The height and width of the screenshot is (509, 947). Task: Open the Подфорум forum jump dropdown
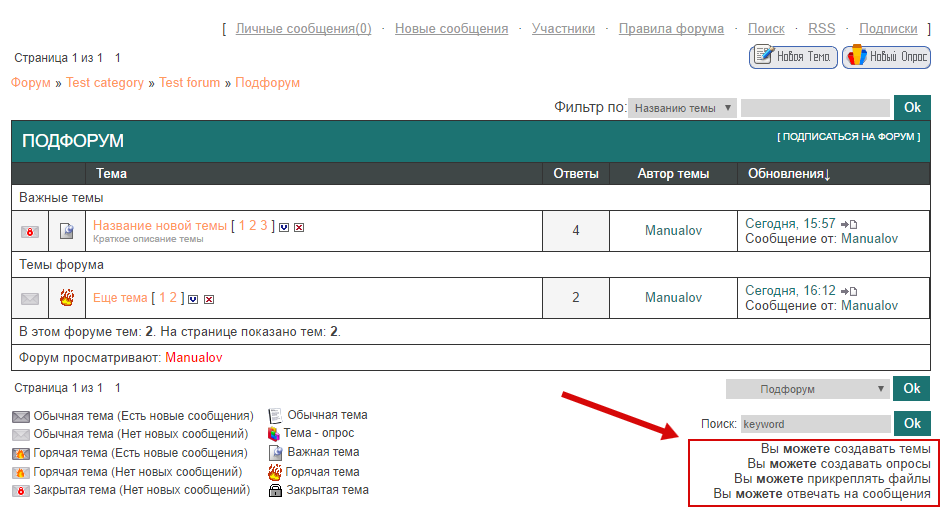click(807, 389)
